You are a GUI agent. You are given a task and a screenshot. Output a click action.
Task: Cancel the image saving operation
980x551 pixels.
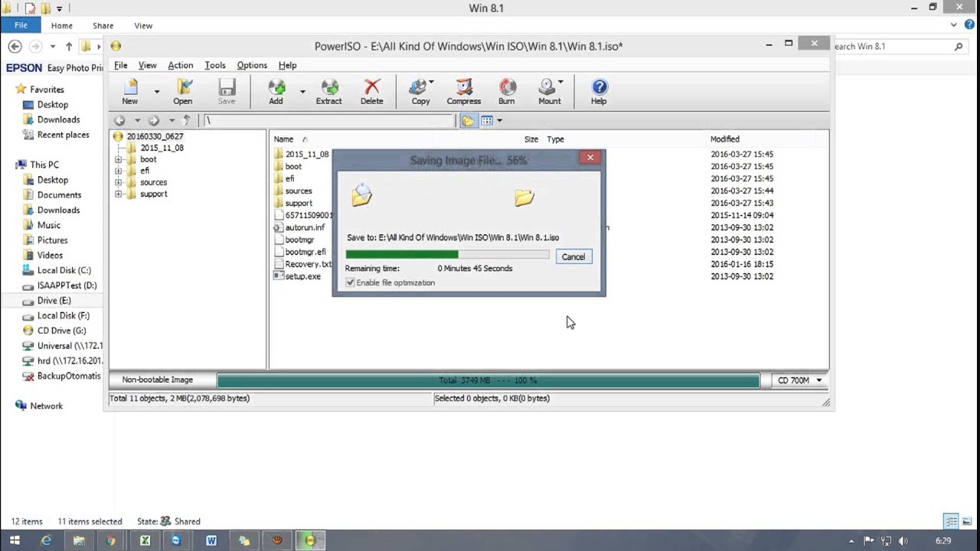pos(573,257)
